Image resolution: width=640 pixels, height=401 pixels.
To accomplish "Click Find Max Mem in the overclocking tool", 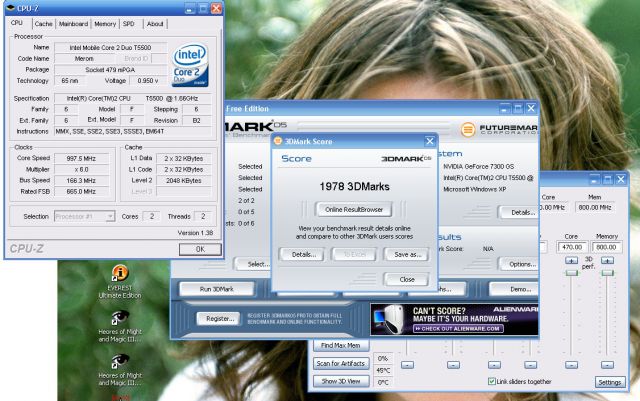I will click(340, 345).
